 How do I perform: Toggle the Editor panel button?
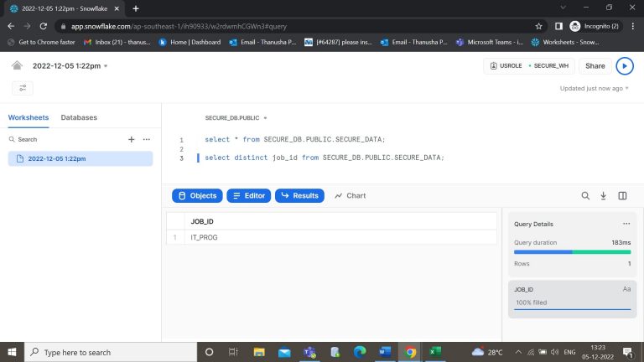click(x=247, y=195)
